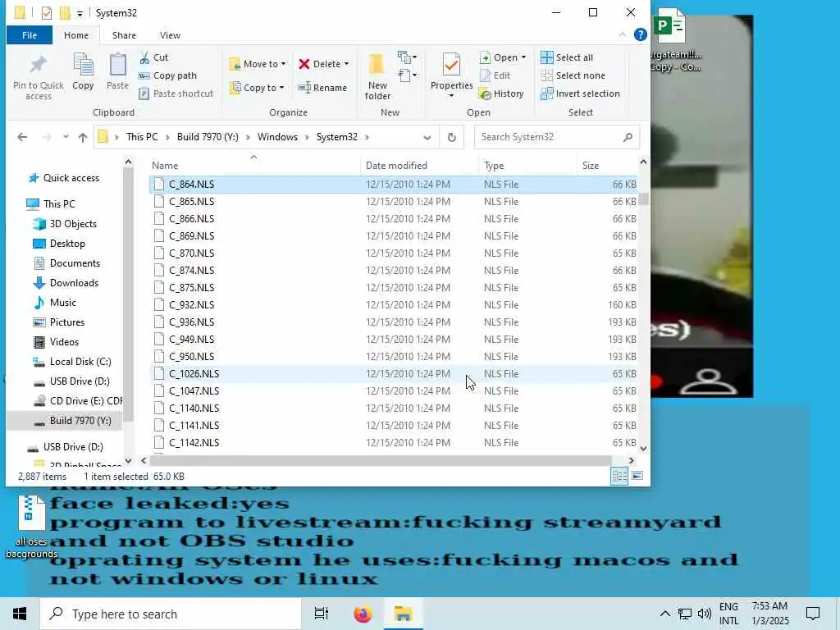Open the Move to dropdown
The image size is (840, 630).
(x=258, y=64)
